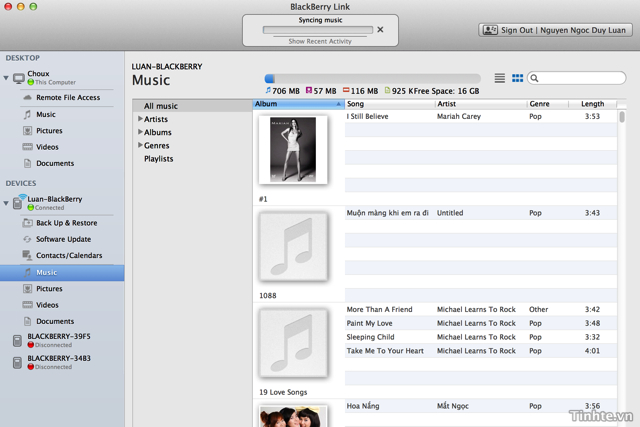
Task: Expand the Albums category
Action: (140, 132)
